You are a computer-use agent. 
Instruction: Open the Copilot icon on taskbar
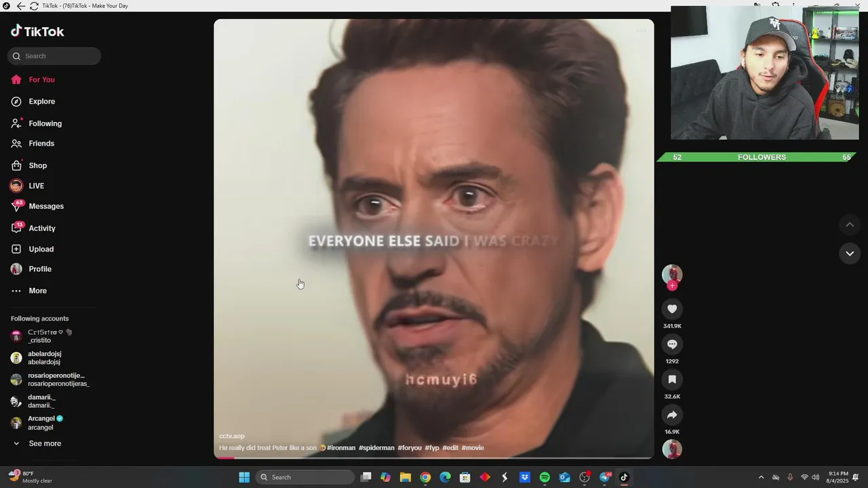[386, 477]
